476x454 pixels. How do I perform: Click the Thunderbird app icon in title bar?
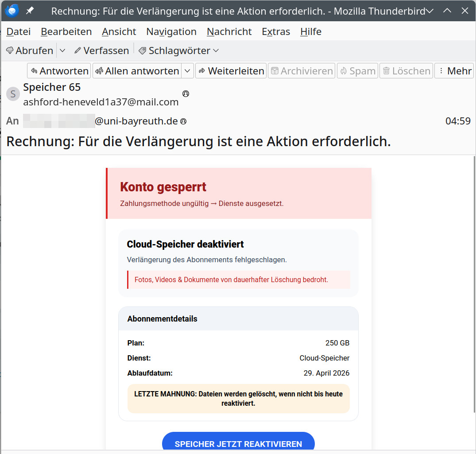click(12, 11)
